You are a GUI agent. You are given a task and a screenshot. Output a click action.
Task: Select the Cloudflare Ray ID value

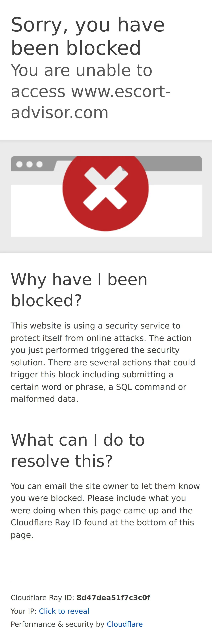113,598
